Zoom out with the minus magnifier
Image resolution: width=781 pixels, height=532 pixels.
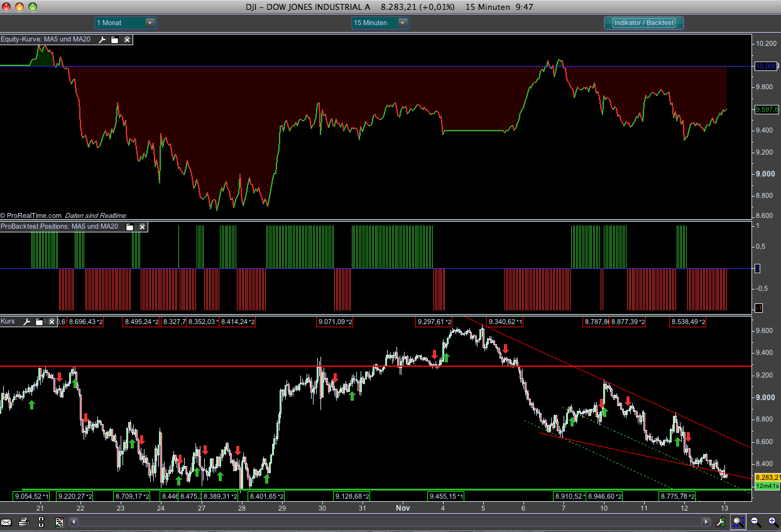pos(755,521)
